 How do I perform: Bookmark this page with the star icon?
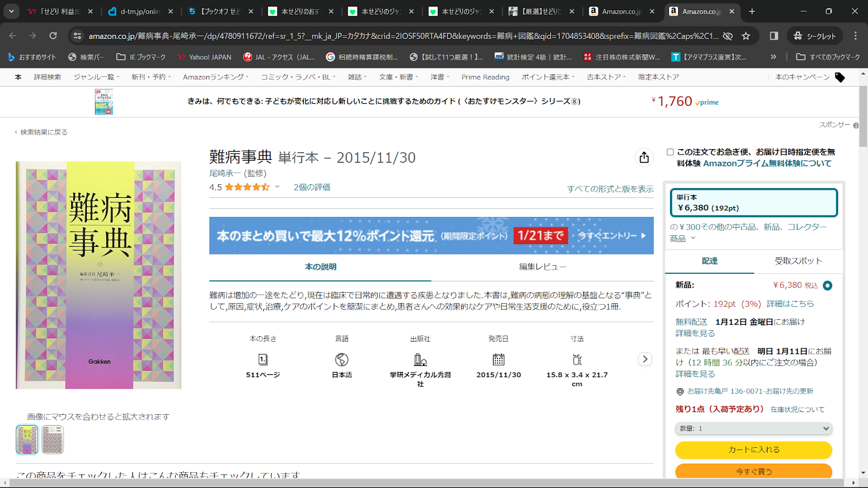(746, 36)
